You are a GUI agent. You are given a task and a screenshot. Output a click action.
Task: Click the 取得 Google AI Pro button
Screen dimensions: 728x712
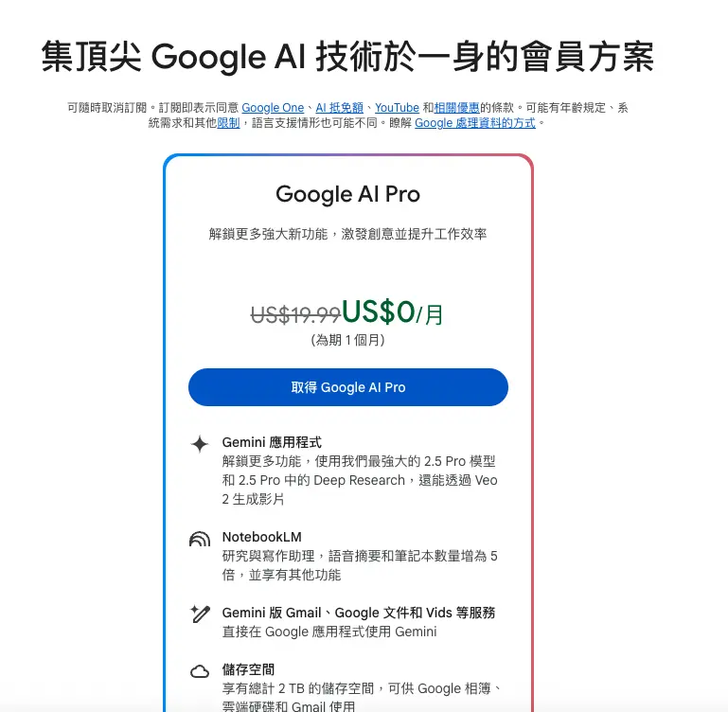(348, 387)
